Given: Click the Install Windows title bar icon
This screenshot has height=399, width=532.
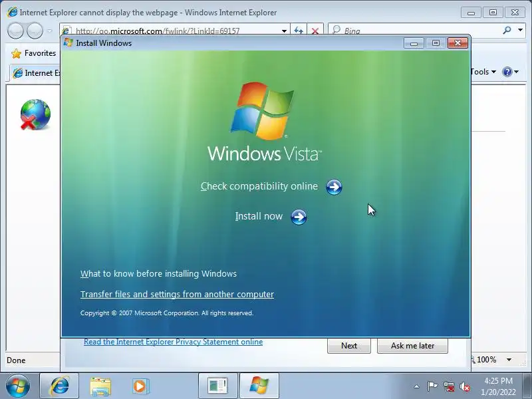Looking at the screenshot, I should (68, 43).
